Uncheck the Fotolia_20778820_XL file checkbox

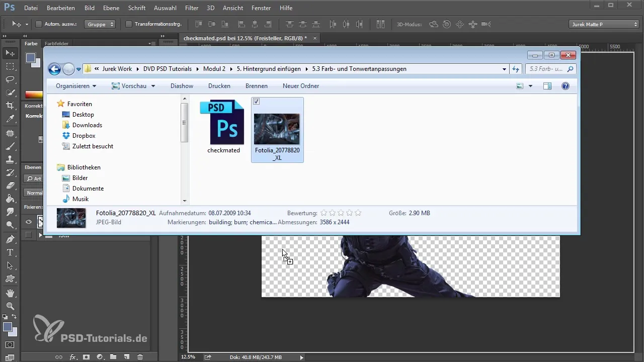257,102
